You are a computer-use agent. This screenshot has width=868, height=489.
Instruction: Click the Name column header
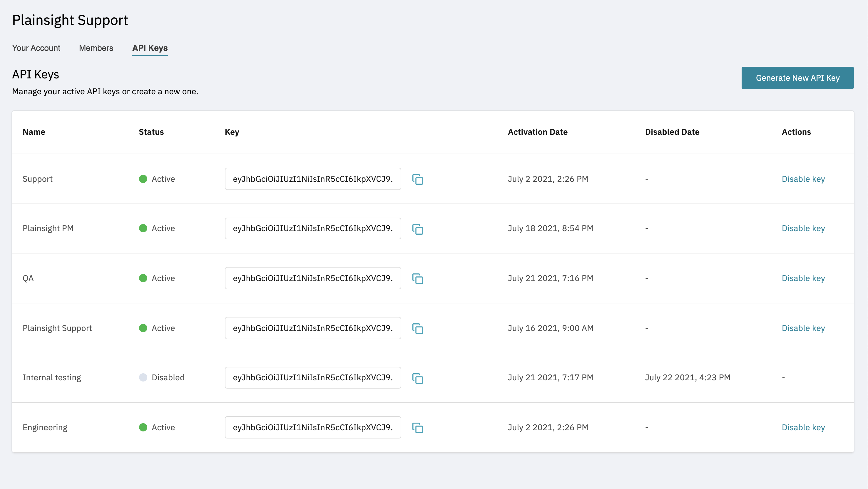pos(34,132)
